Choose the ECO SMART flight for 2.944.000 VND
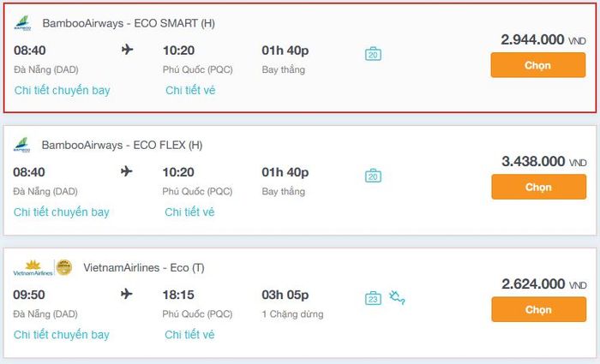The height and width of the screenshot is (364, 600). click(537, 65)
